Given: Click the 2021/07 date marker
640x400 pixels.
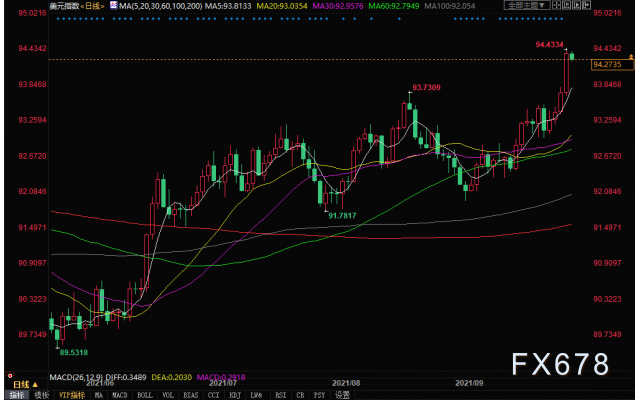Looking at the screenshot, I should (223, 383).
